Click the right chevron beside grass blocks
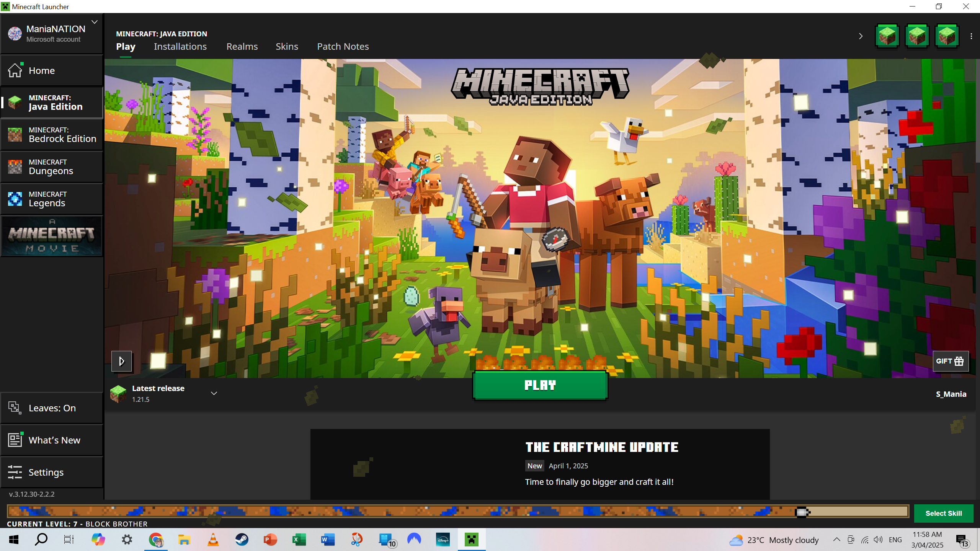The image size is (980, 551). 861,36
